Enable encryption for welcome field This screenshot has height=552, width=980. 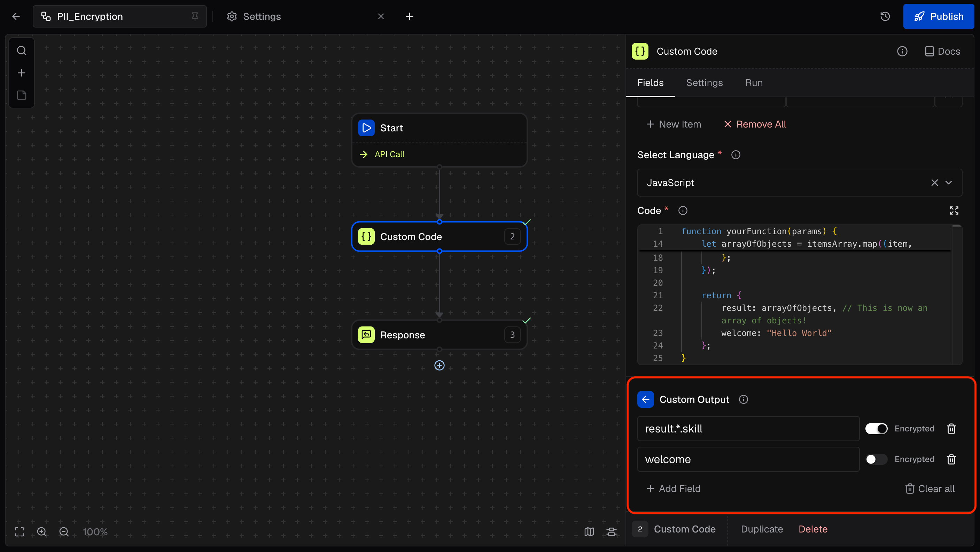[x=876, y=459]
